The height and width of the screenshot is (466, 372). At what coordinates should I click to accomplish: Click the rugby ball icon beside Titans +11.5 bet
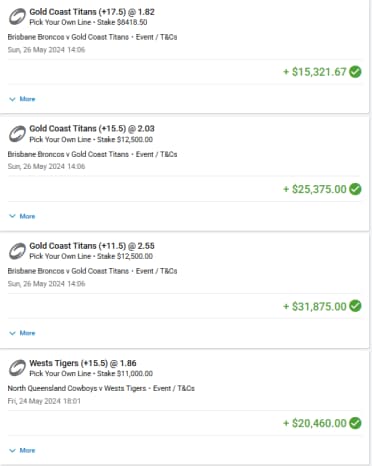(x=17, y=251)
